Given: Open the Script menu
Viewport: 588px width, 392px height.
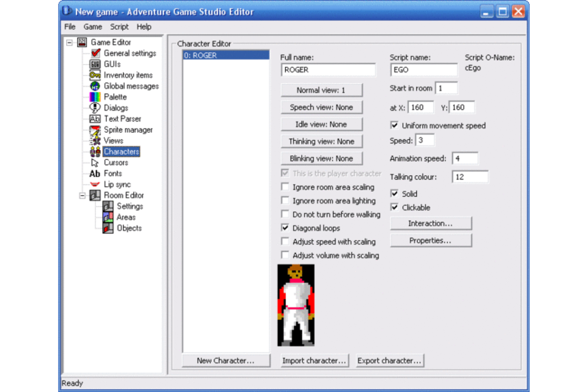Looking at the screenshot, I should coord(119,27).
